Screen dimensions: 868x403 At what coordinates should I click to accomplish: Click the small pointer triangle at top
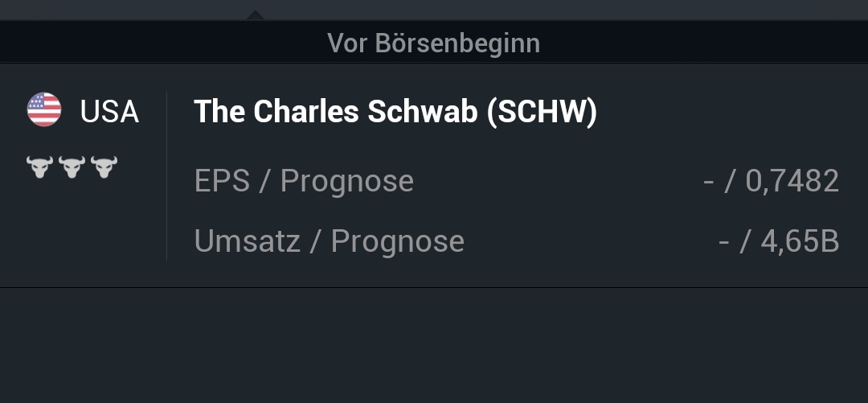[255, 14]
